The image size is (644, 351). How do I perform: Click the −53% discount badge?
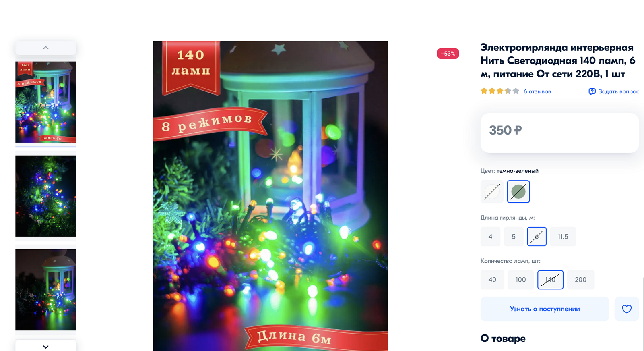pyautogui.click(x=448, y=54)
